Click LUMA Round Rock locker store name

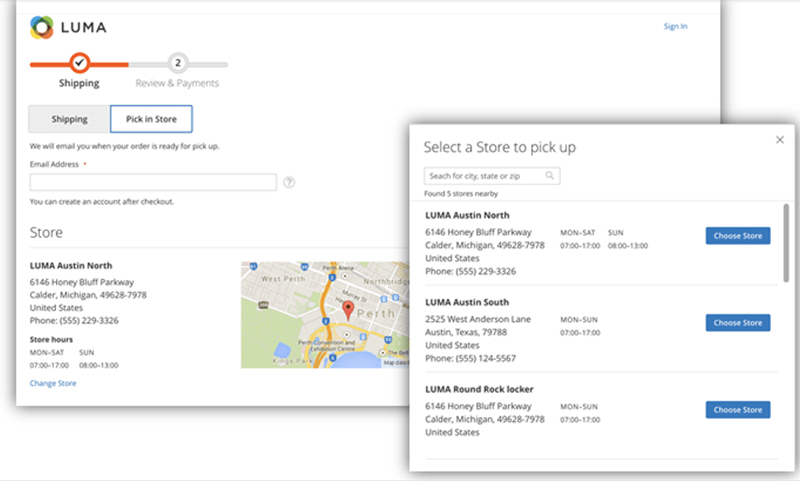click(x=479, y=389)
